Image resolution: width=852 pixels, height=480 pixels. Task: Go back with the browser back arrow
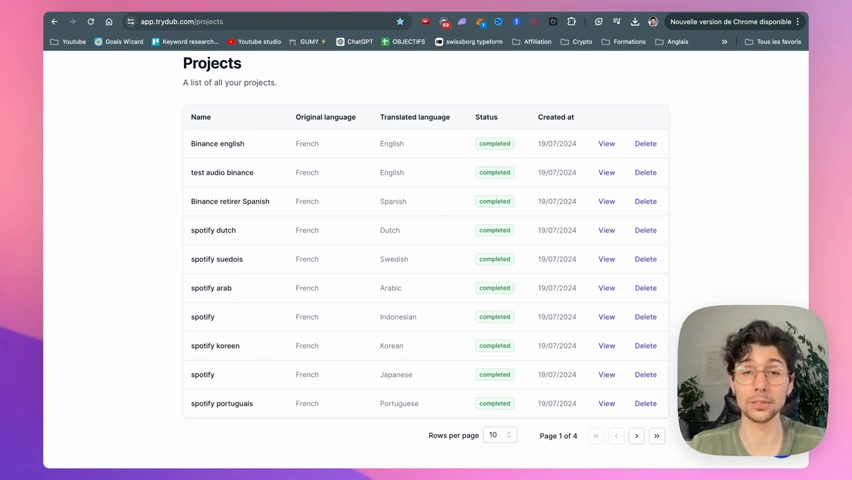[54, 22]
